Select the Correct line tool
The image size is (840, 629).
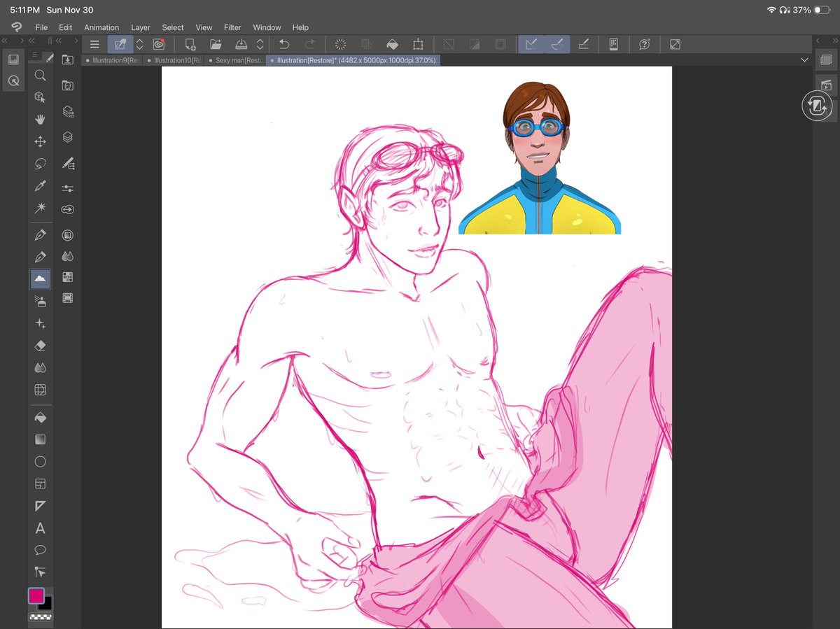pos(40,572)
